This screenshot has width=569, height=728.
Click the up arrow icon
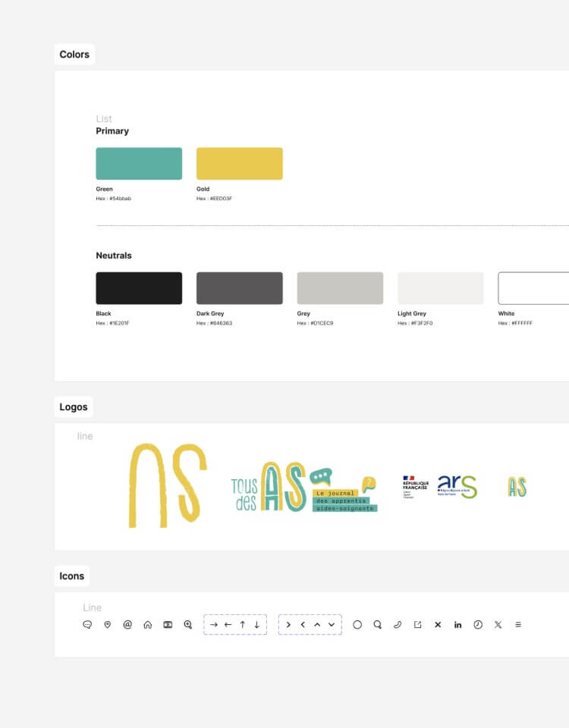pyautogui.click(x=243, y=624)
